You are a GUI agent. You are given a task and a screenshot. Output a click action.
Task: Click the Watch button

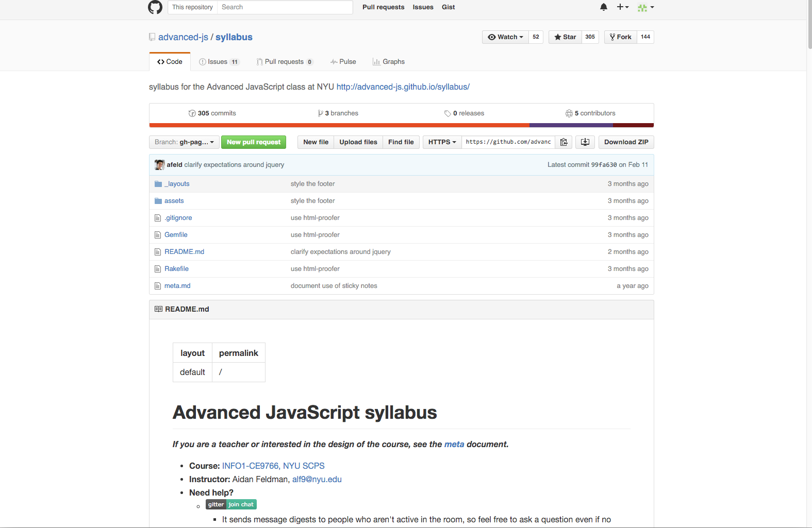(505, 37)
